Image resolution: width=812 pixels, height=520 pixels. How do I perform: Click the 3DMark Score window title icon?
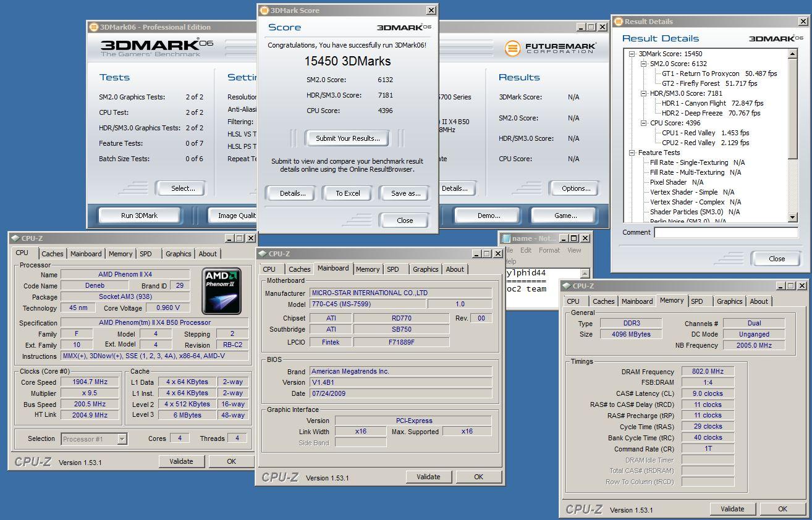click(x=264, y=10)
